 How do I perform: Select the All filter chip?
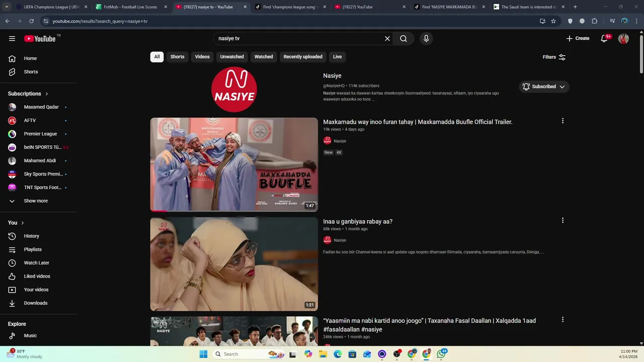click(x=157, y=57)
